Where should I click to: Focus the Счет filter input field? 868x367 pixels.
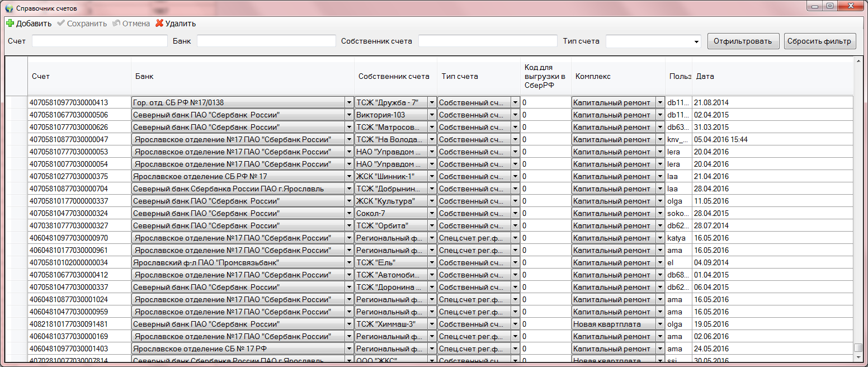click(x=100, y=41)
